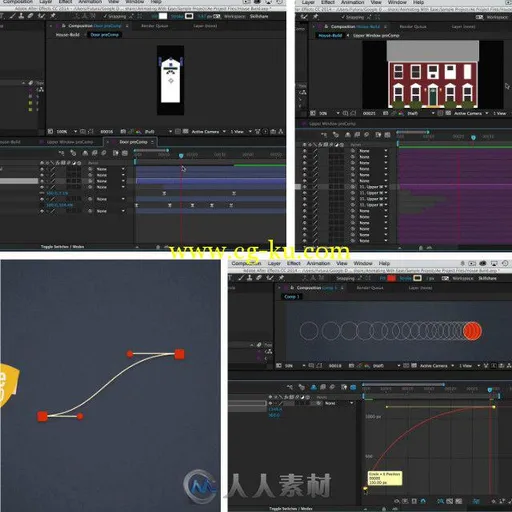This screenshot has height=512, width=512.
Task: Hide the circle layer in the Comp 1 timeline
Action: [270, 403]
